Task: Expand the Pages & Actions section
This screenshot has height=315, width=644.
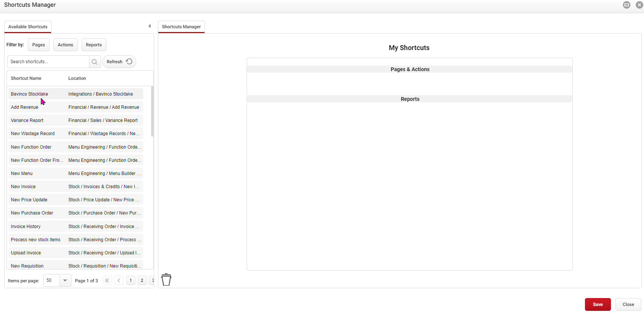Action: tap(409, 69)
